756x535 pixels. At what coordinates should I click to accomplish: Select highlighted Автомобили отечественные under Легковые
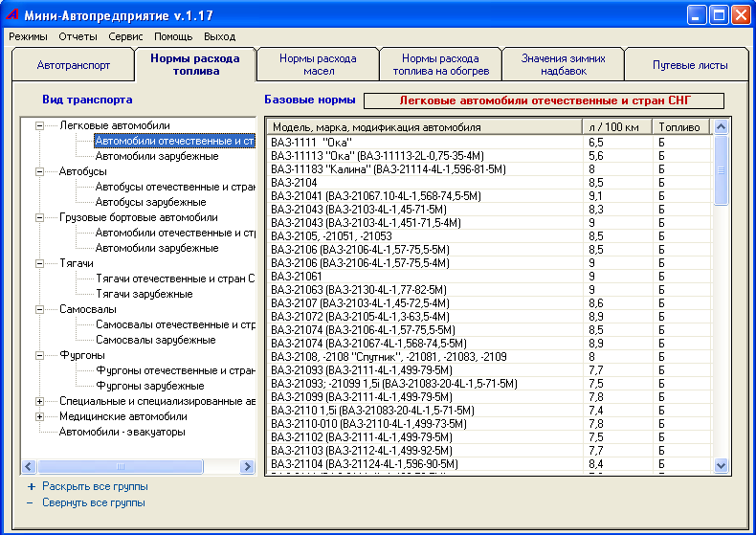point(174,141)
